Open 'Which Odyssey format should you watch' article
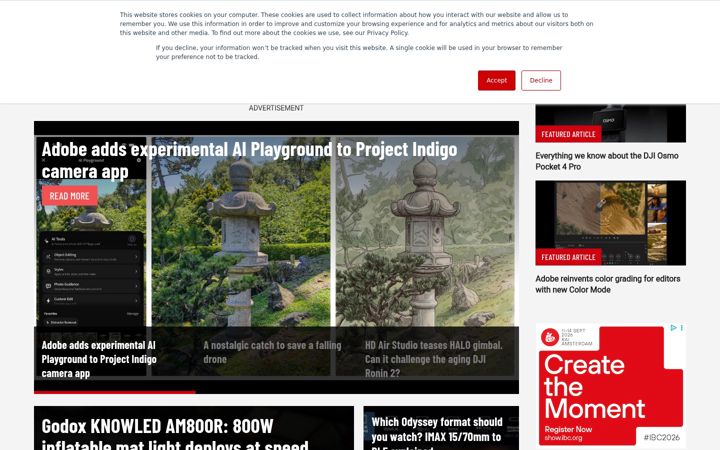720x450 pixels. tap(437, 433)
